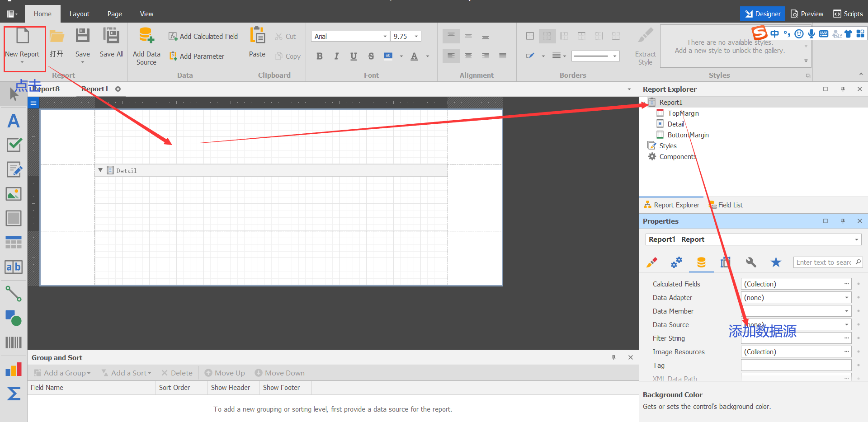The height and width of the screenshot is (422, 868).
Task: Select the Label tool in the toolbox
Action: click(x=14, y=121)
